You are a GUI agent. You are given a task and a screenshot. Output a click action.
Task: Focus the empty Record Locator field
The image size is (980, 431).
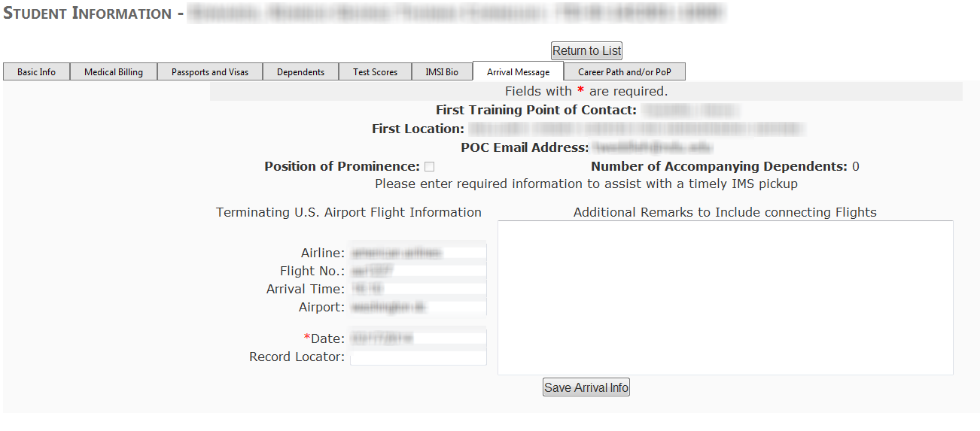pyautogui.click(x=418, y=357)
